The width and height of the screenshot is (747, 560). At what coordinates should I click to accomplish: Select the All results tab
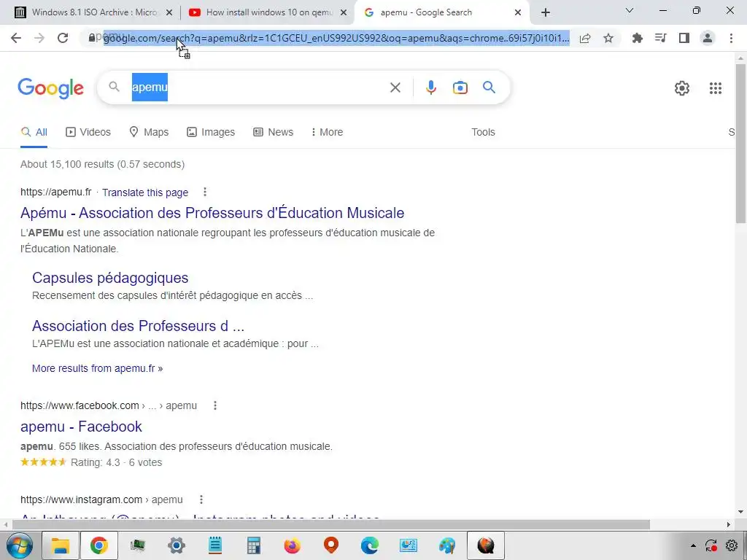(34, 132)
